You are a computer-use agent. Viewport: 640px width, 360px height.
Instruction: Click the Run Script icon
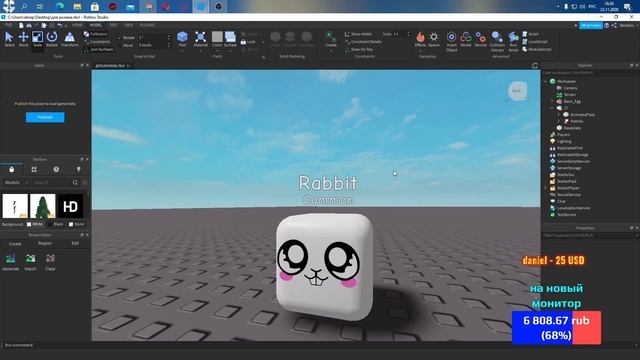point(513,38)
